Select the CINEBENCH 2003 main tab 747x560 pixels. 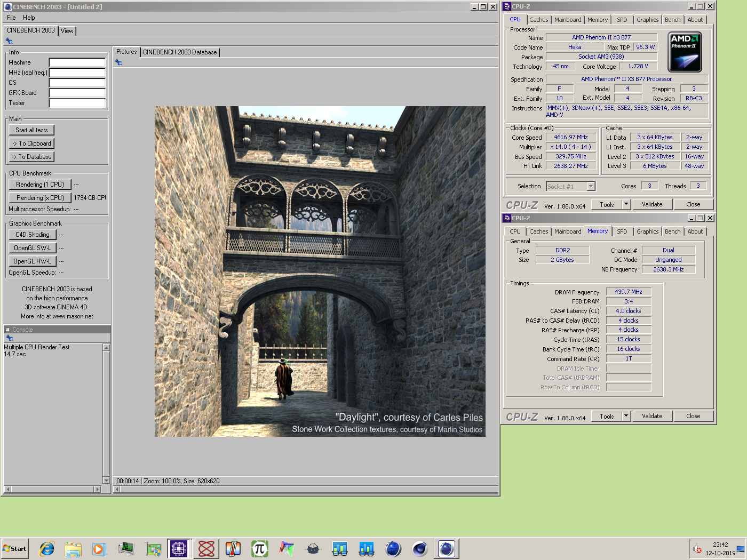pyautogui.click(x=31, y=30)
